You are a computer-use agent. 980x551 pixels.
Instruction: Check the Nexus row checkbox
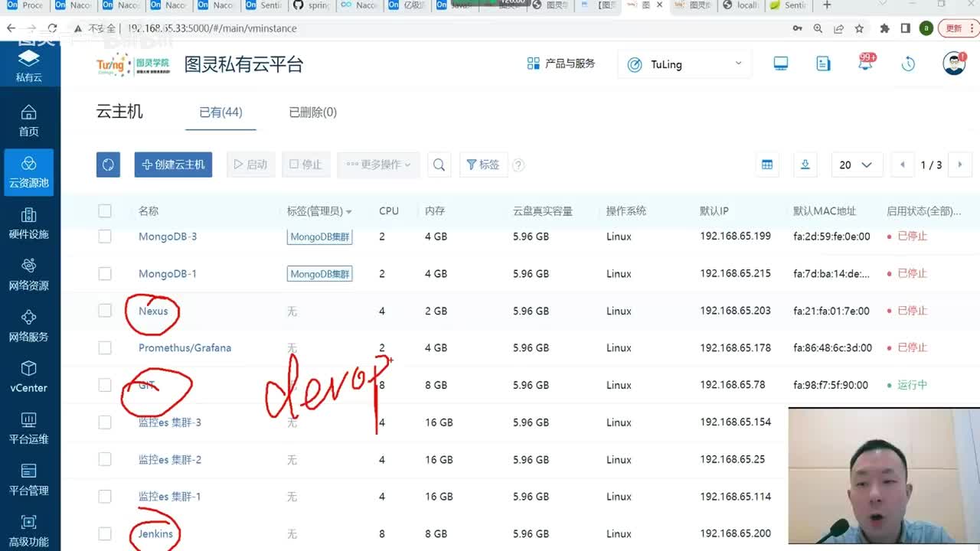click(x=105, y=311)
